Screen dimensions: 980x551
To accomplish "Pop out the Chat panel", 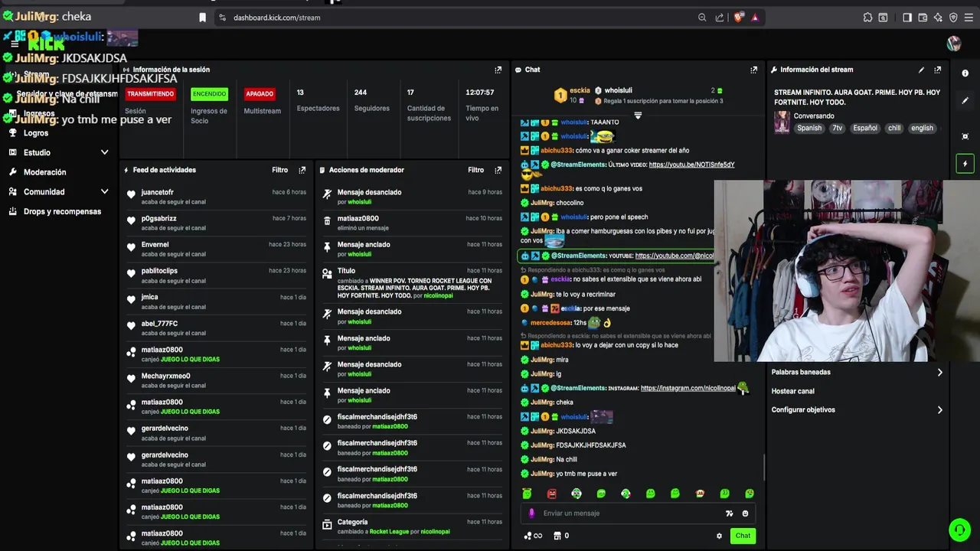I will click(x=753, y=70).
